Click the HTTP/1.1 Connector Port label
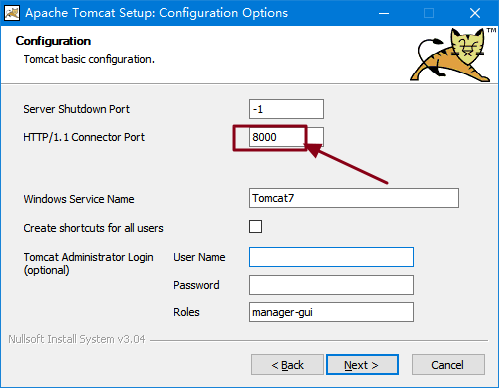The image size is (499, 388). click(x=84, y=137)
